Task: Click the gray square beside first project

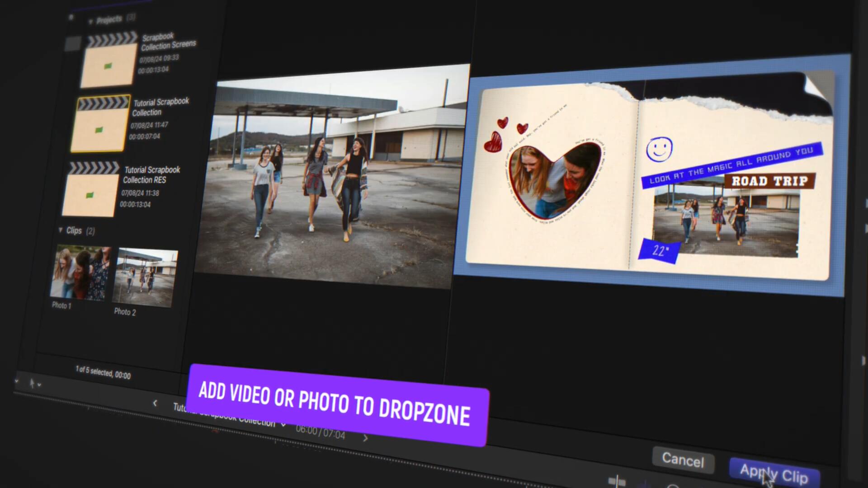Action: (72, 44)
